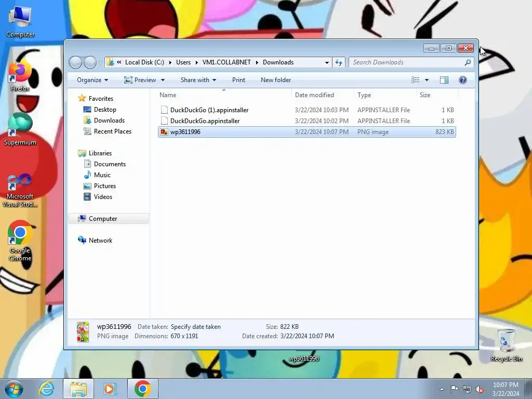
Task: Sort by the Size column header
Action: [437, 95]
